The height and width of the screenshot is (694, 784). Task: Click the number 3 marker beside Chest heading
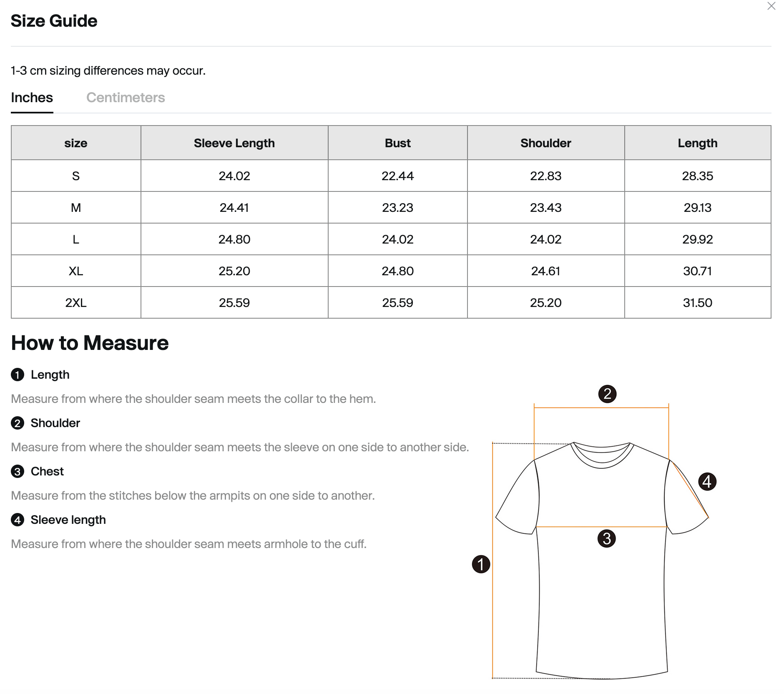click(x=18, y=472)
